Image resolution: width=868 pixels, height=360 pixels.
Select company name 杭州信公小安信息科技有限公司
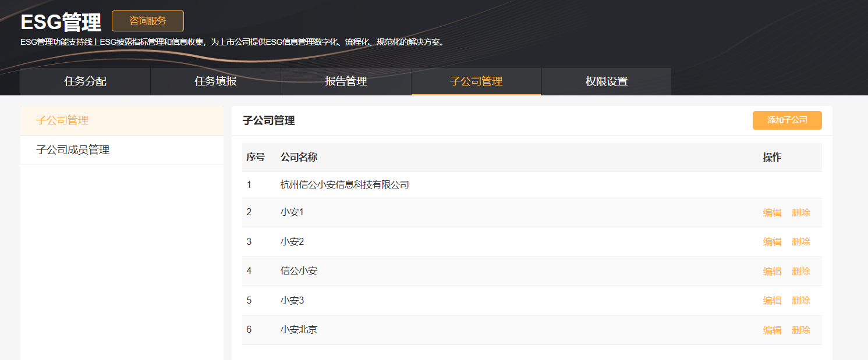[345, 185]
